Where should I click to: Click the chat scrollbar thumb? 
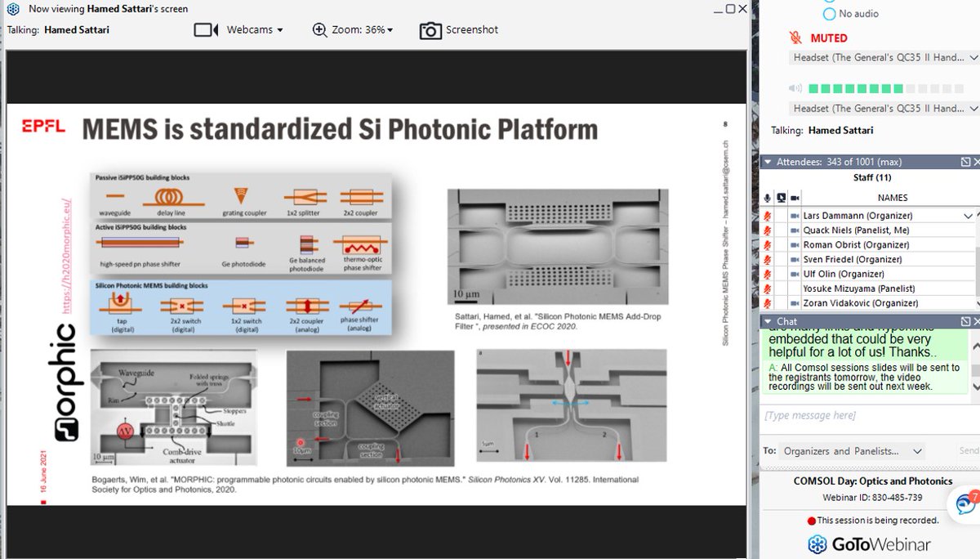[x=975, y=369]
